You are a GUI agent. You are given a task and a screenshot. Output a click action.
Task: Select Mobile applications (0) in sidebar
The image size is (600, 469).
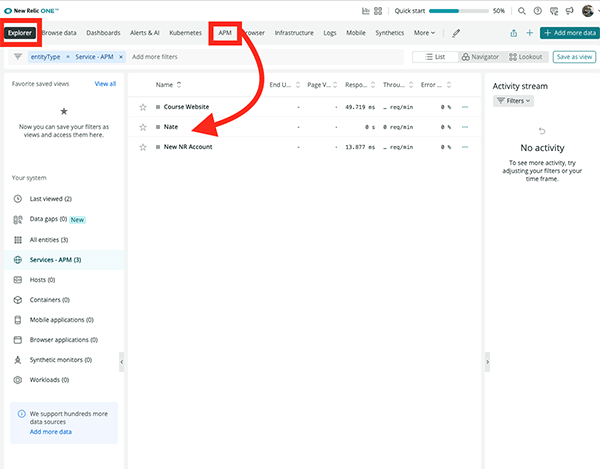[x=64, y=320]
